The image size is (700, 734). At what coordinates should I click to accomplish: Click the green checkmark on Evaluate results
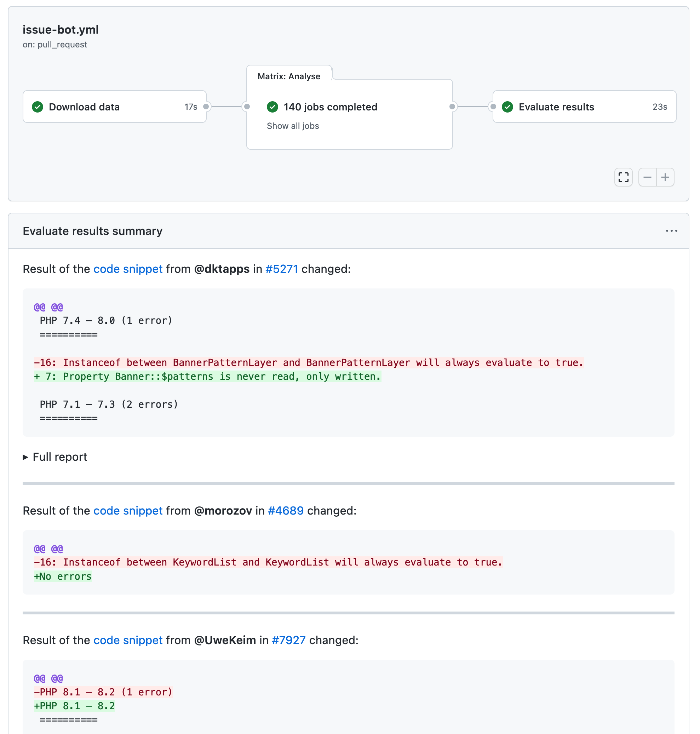click(x=507, y=107)
